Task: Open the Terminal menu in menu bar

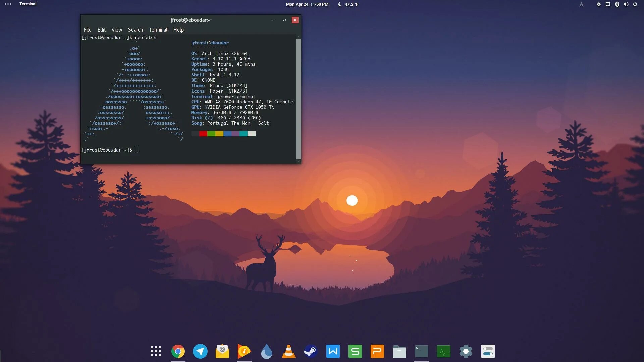Action: click(x=158, y=30)
